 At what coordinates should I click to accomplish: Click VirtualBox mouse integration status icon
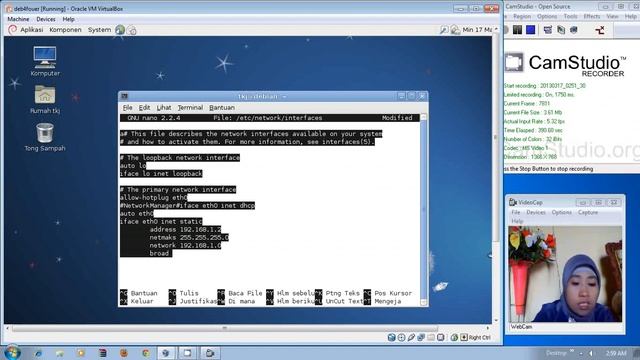(x=454, y=337)
